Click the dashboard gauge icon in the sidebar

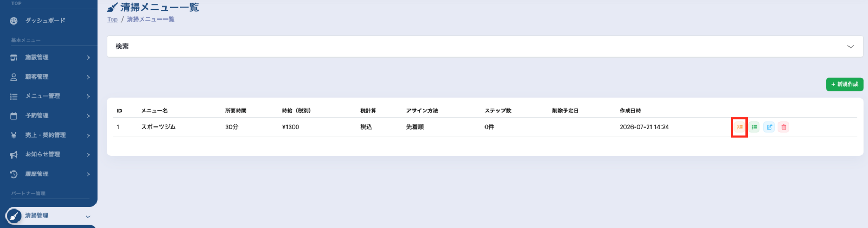14,21
